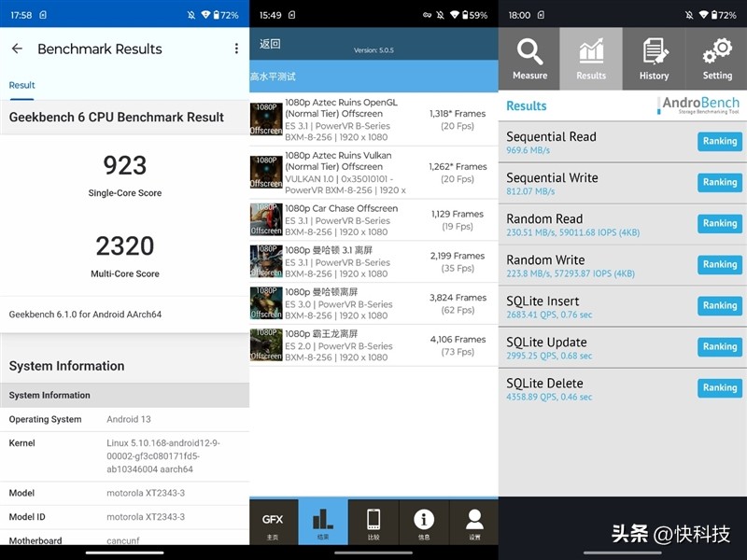
Task: Open the Measure tab in AndroBench
Action: click(x=529, y=59)
